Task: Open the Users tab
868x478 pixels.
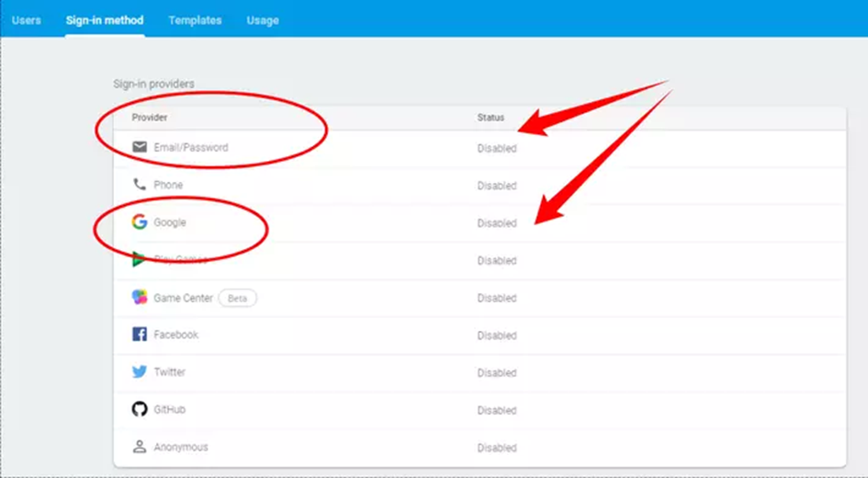Action: click(x=27, y=20)
